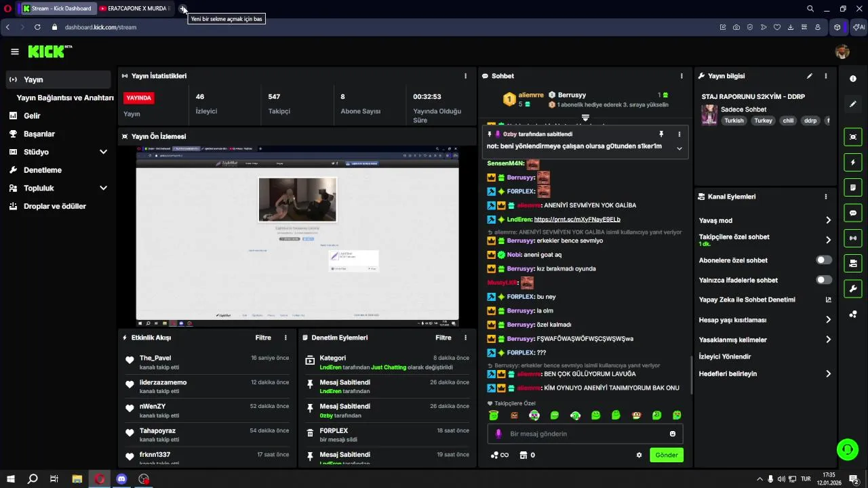
Task: Click the pencil icon in right rail
Action: [x=853, y=104]
